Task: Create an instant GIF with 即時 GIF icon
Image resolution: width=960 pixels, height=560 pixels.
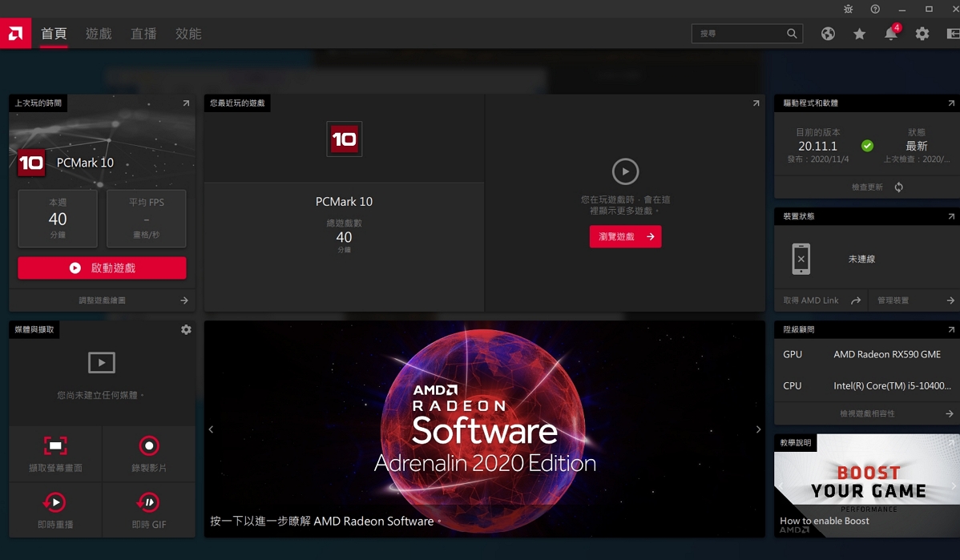Action: 149,502
